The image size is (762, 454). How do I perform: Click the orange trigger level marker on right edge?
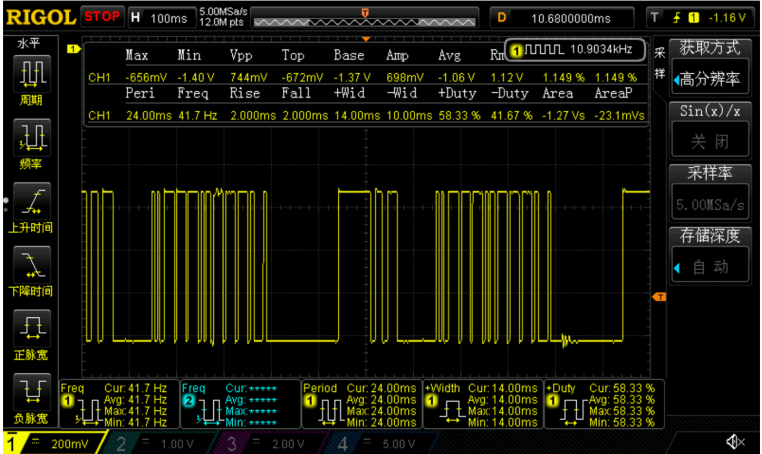(659, 297)
